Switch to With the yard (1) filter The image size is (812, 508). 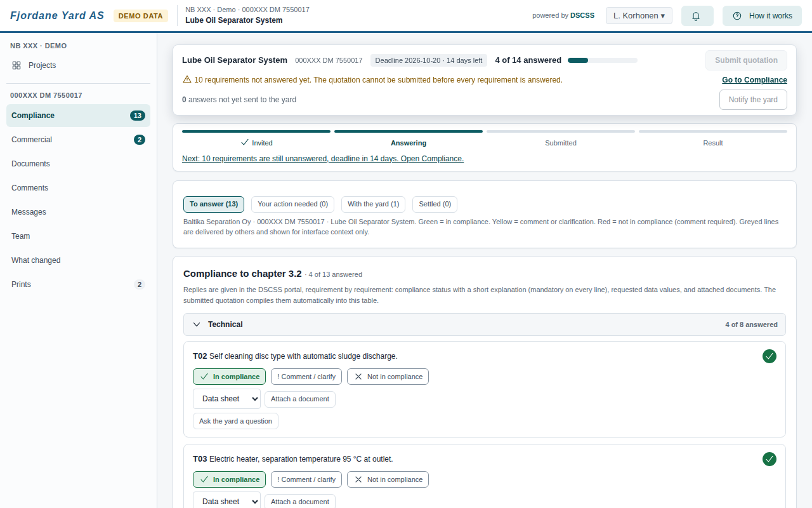pyautogui.click(x=373, y=204)
